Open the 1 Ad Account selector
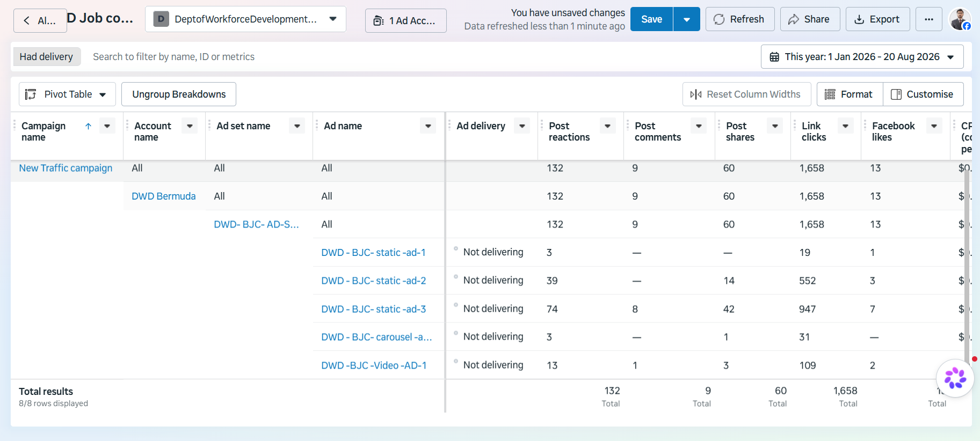The width and height of the screenshot is (980, 441). (x=405, y=21)
